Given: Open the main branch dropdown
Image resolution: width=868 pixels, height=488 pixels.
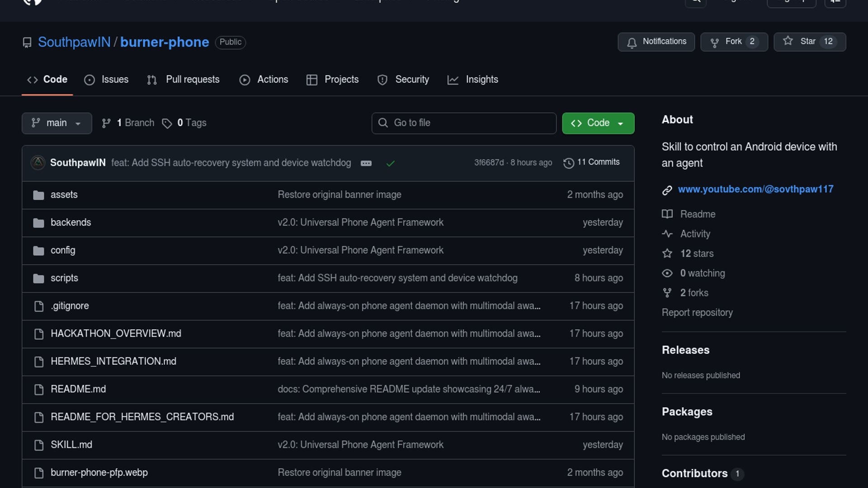Looking at the screenshot, I should coord(57,123).
